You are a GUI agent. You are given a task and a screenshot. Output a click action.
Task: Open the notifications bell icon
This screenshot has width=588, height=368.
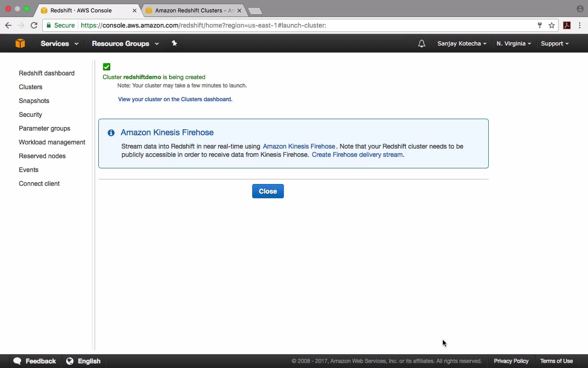tap(421, 44)
